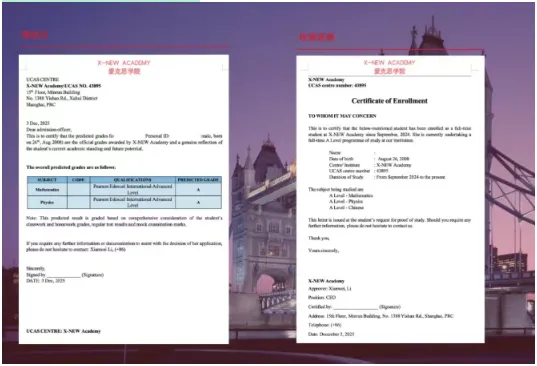This screenshot has height=366, width=537.
Task: Click the QUALIFICATIONS table header cell
Action: pyautogui.click(x=133, y=180)
